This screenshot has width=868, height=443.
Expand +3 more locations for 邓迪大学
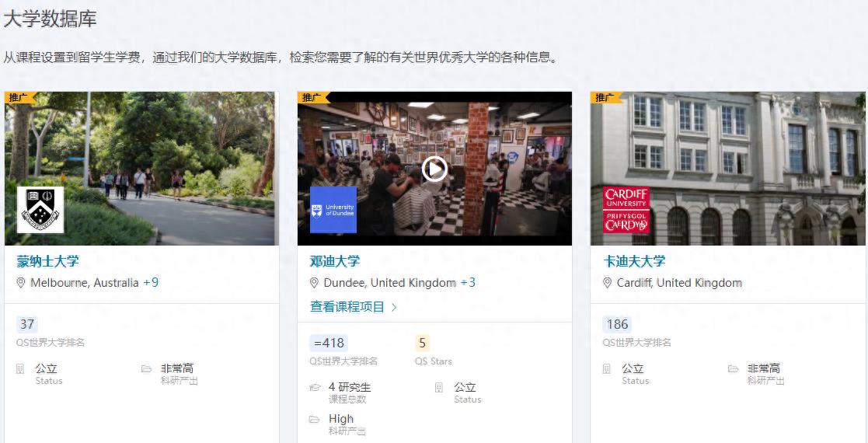point(468,283)
